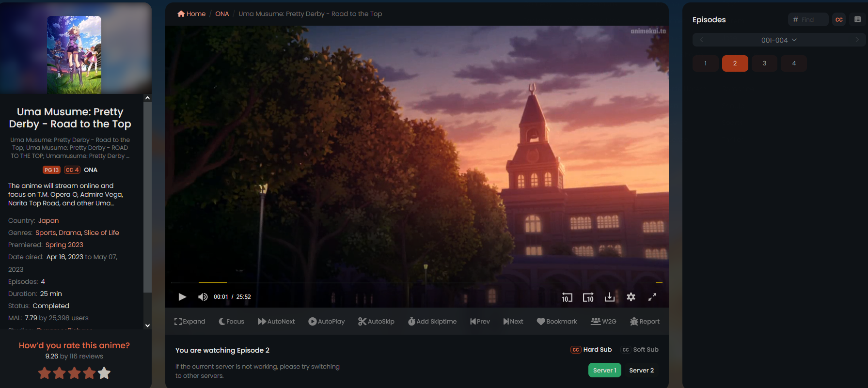Open ONA breadcrumb link
The height and width of the screenshot is (388, 868).
pyautogui.click(x=222, y=14)
